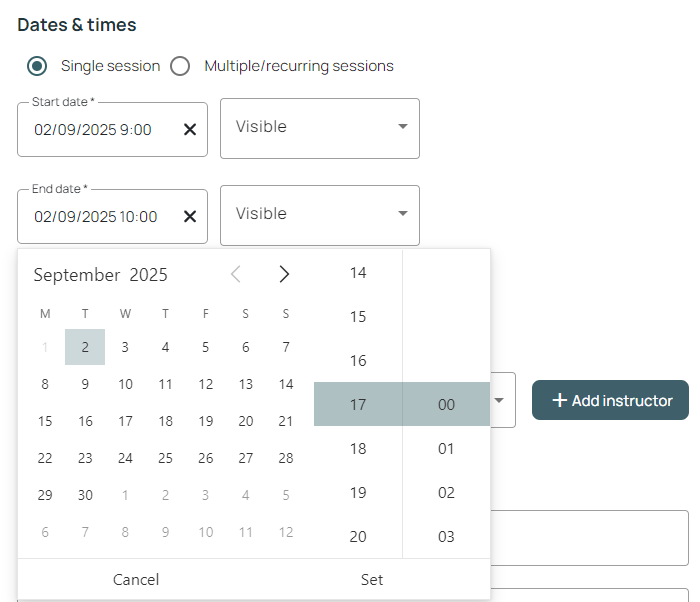The image size is (700, 602).
Task: Click the Add instructor button
Action: pos(610,400)
